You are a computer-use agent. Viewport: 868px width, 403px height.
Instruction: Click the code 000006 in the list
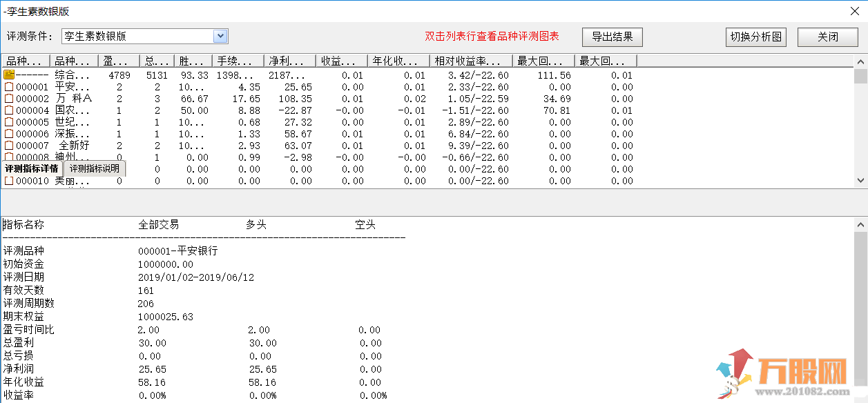point(32,134)
